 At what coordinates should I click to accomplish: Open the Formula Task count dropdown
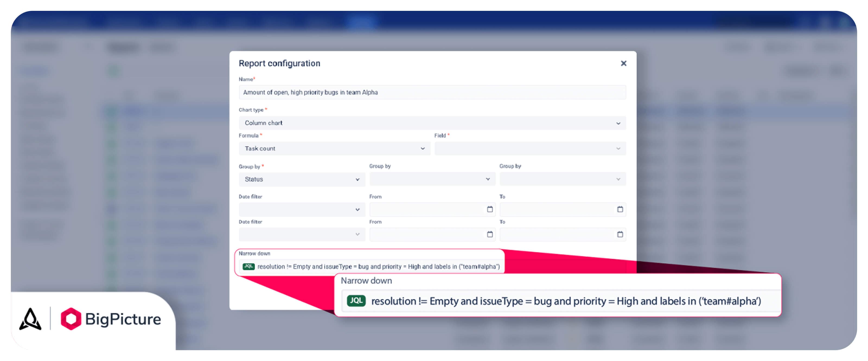click(x=334, y=149)
